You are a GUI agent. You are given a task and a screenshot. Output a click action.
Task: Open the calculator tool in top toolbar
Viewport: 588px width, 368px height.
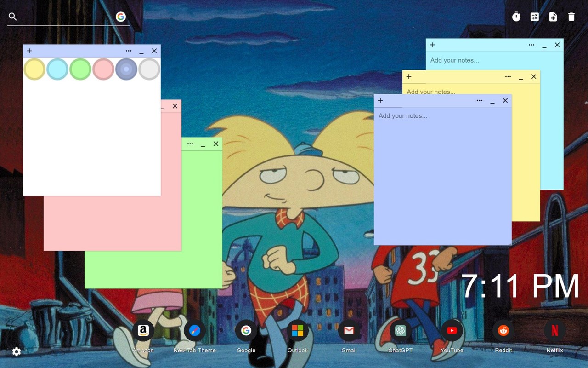pyautogui.click(x=535, y=17)
